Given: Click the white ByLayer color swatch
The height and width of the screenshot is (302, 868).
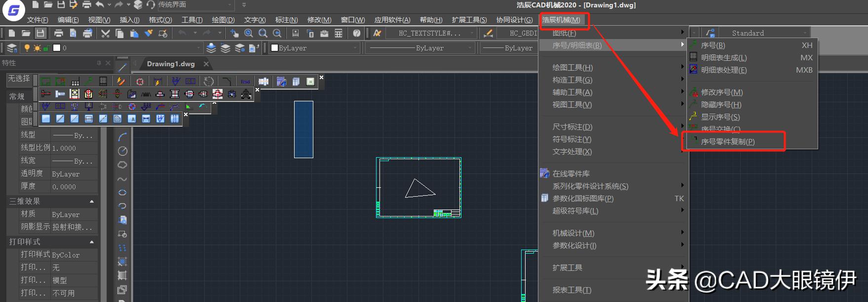Looking at the screenshot, I should 274,48.
